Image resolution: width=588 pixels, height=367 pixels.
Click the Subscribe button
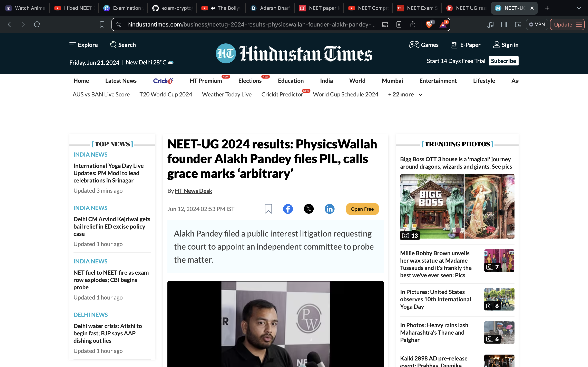tap(503, 61)
